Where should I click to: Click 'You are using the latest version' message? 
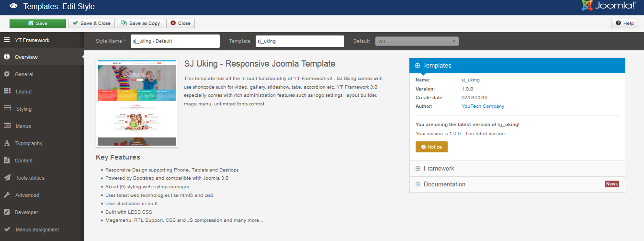(x=467, y=125)
